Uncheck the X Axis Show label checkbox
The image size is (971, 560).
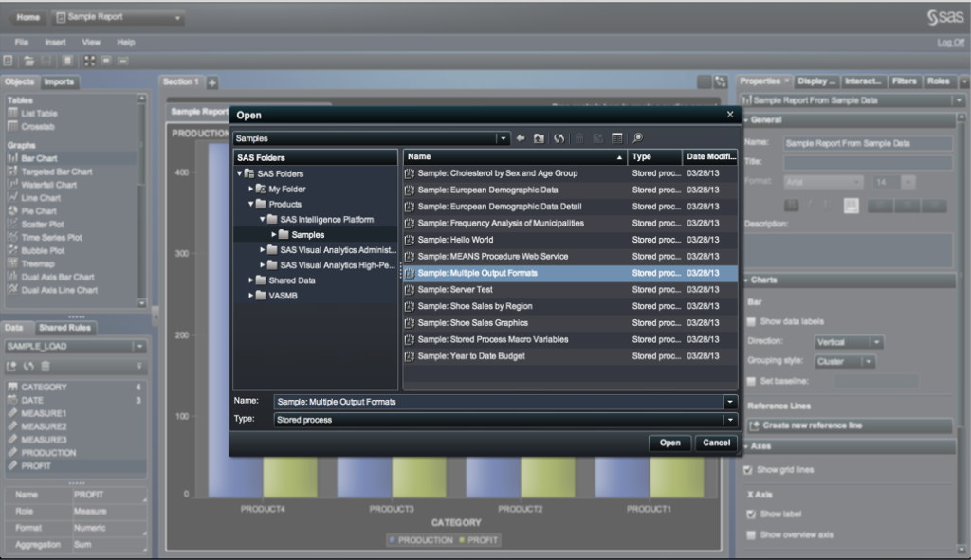point(751,514)
